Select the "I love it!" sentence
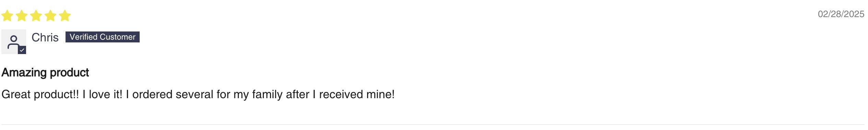868x130 pixels. 102,94
